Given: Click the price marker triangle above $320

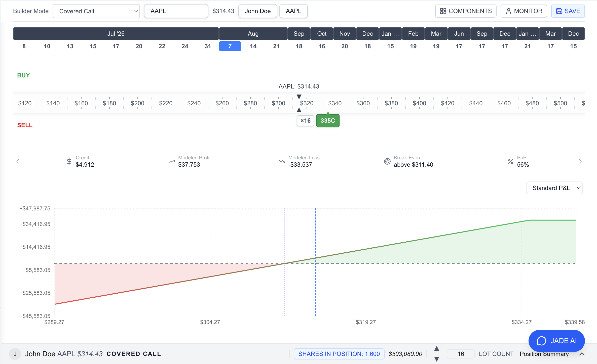Looking at the screenshot, I should (299, 97).
